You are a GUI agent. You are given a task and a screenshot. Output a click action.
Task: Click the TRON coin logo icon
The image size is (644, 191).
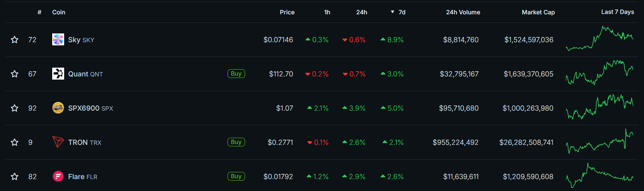tap(58, 142)
